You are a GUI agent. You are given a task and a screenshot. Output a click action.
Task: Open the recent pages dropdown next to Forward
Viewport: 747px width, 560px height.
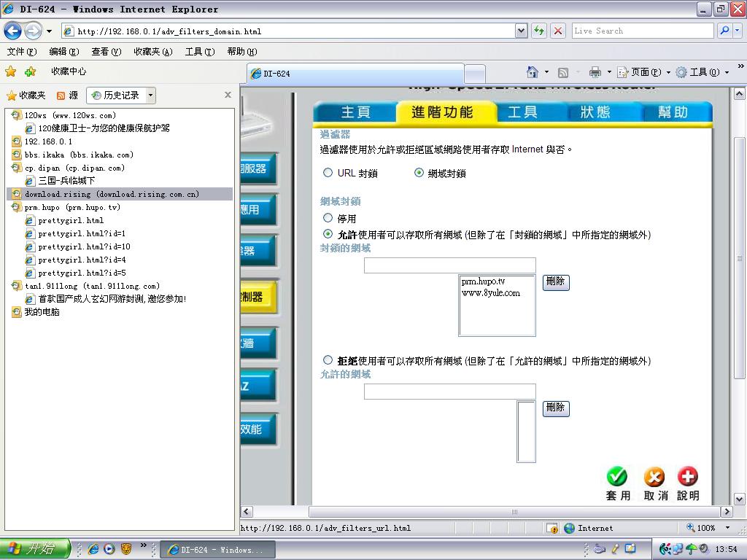[x=49, y=31]
